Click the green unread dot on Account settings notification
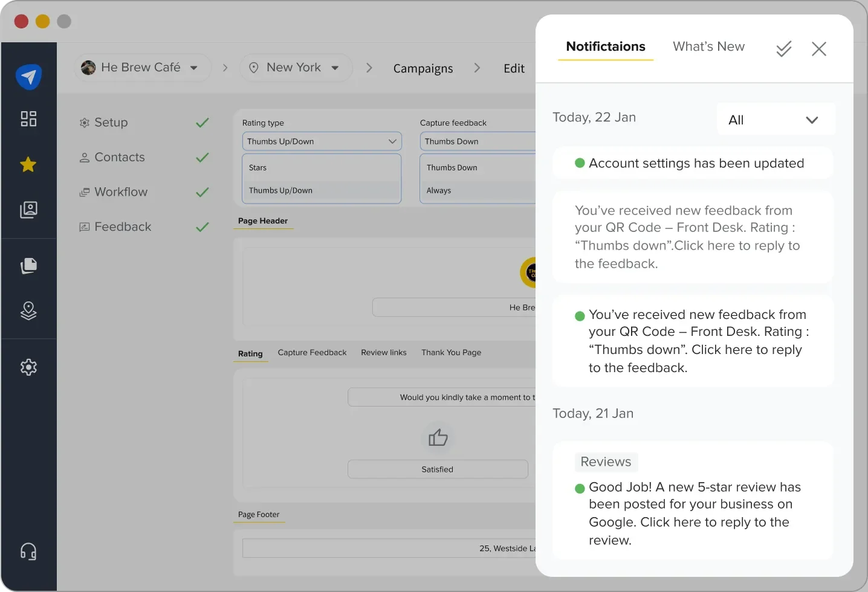 click(580, 162)
